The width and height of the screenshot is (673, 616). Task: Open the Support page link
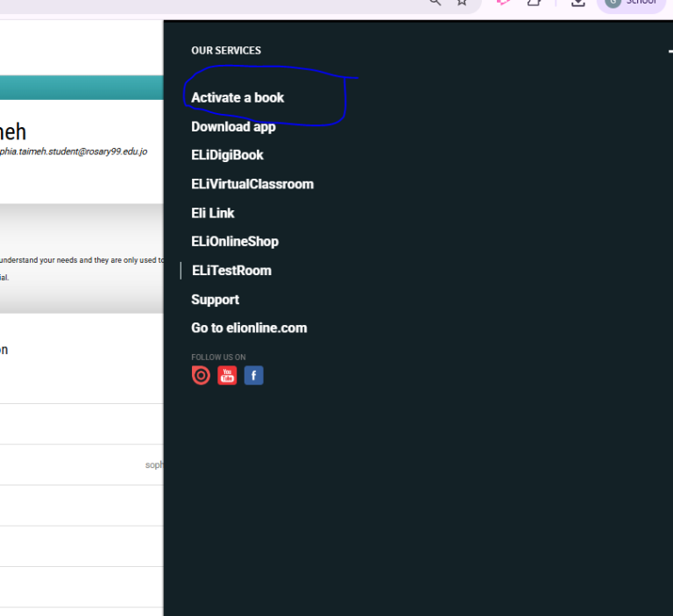tap(215, 299)
